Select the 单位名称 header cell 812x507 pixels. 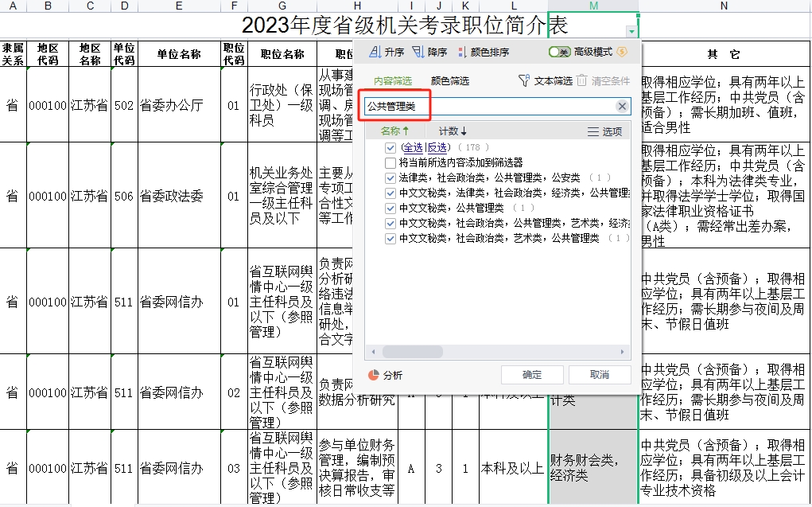[x=179, y=53]
